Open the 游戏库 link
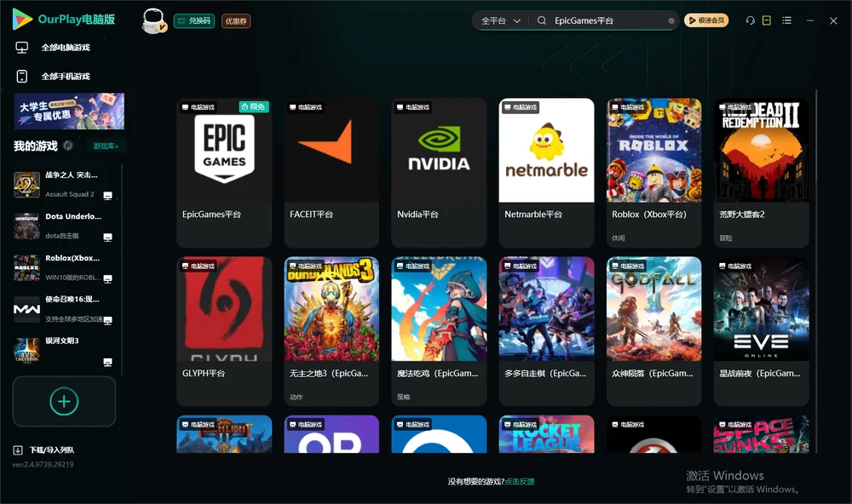Viewport: 852px width, 504px height. (106, 146)
